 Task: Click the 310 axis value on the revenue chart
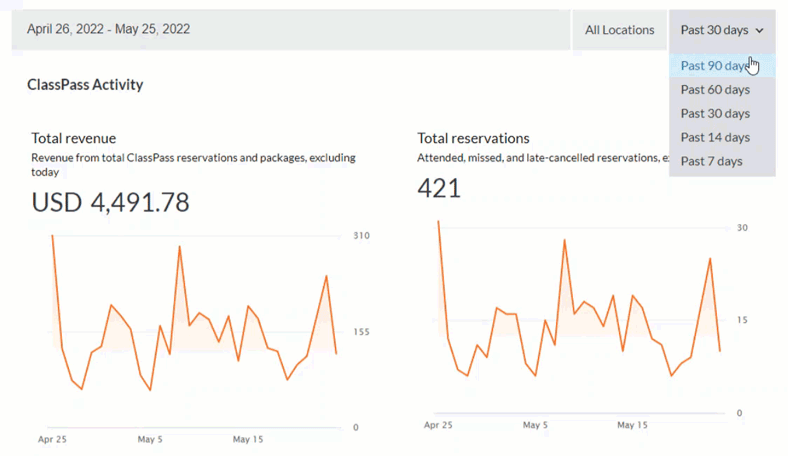tap(361, 236)
